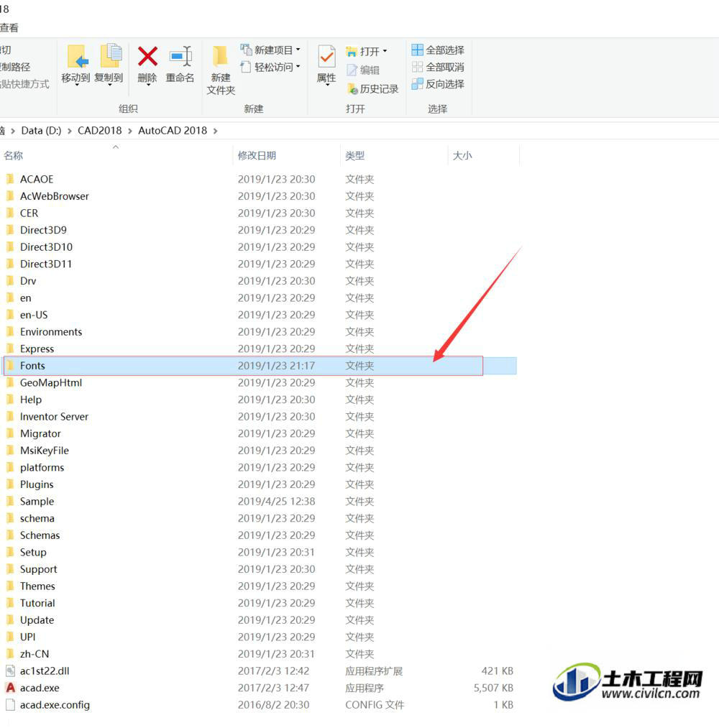Select the en-US folder name
The image size is (719, 728).
[34, 314]
